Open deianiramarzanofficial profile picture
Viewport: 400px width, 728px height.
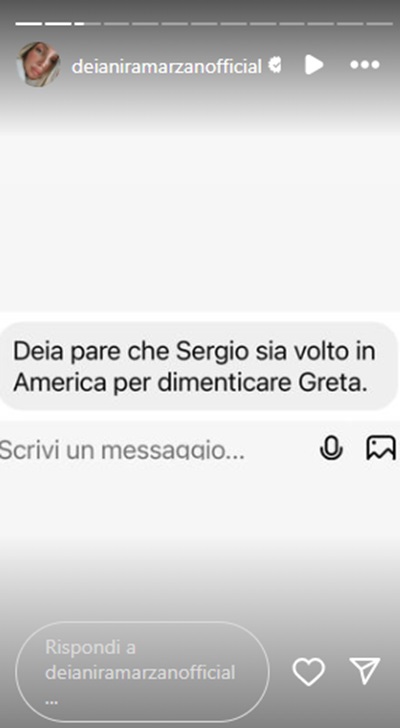[x=38, y=65]
